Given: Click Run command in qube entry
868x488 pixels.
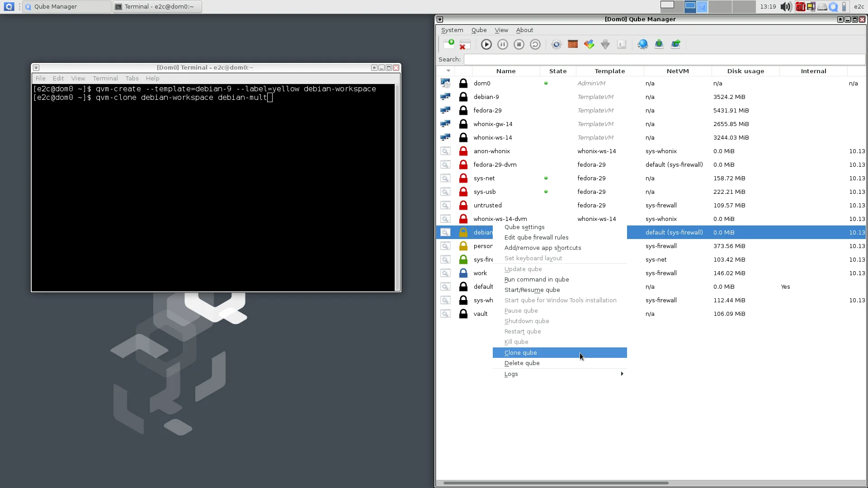Looking at the screenshot, I should point(537,279).
